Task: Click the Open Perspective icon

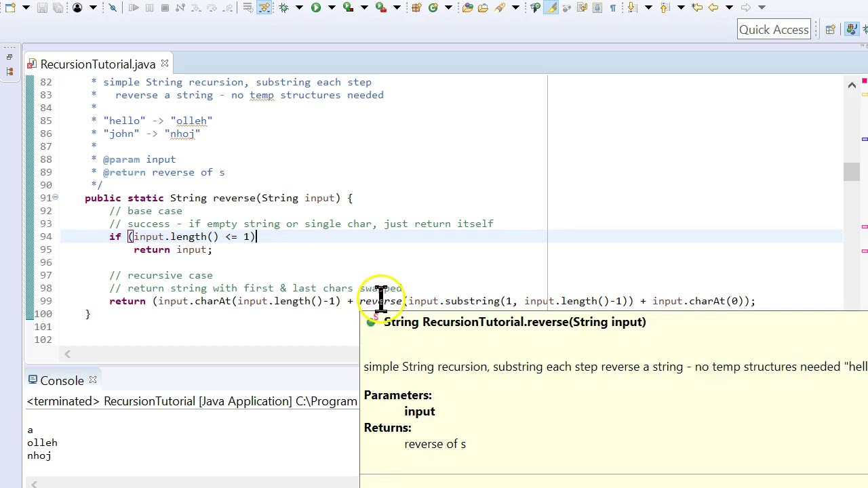Action: [831, 29]
